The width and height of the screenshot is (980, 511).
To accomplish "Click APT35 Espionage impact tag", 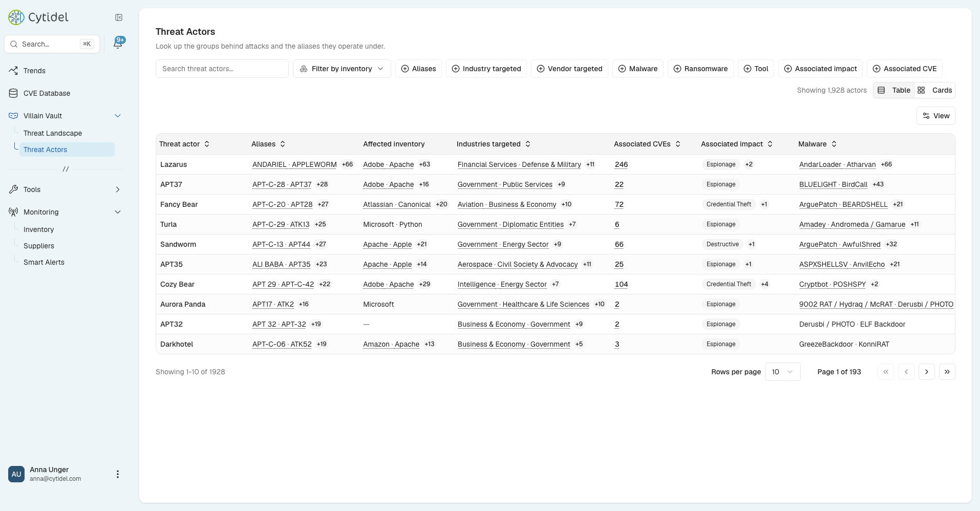I will [x=721, y=264].
